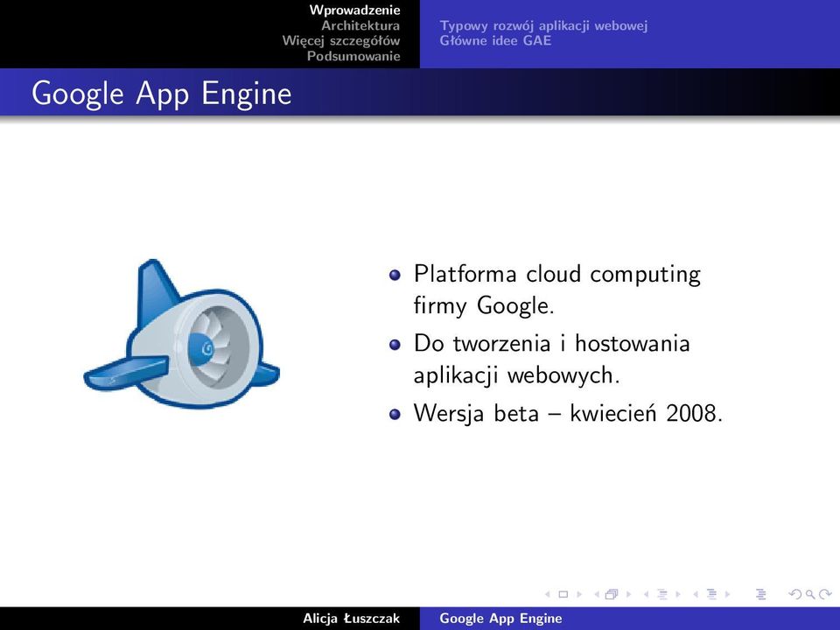
Task: Click the bullet Platforma cloud computing
Action: [x=557, y=274]
